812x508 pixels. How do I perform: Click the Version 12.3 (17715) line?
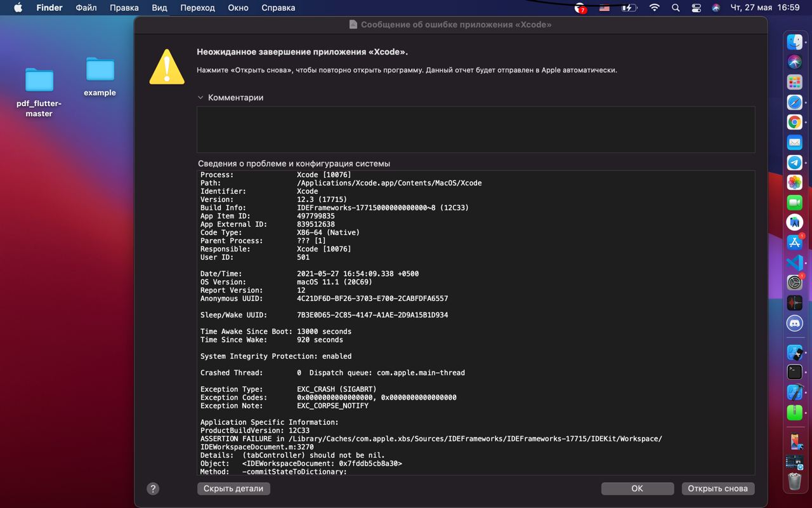point(274,199)
